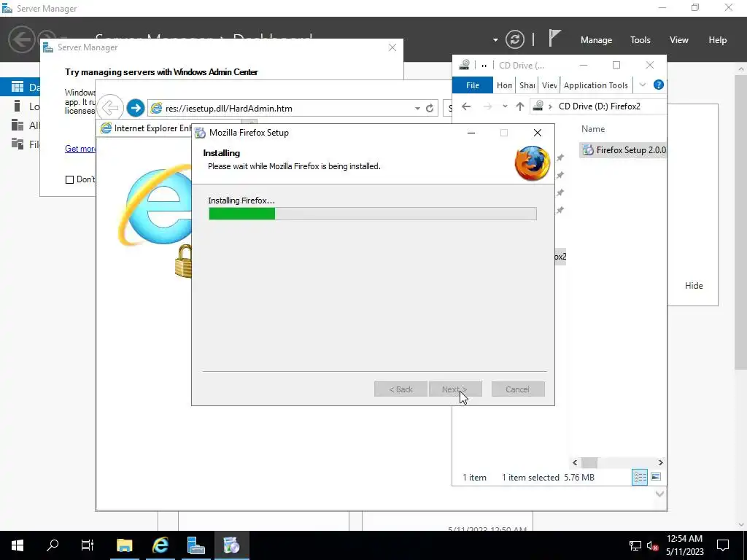Open the Action Center notifications
The image size is (747, 560).
[723, 545]
